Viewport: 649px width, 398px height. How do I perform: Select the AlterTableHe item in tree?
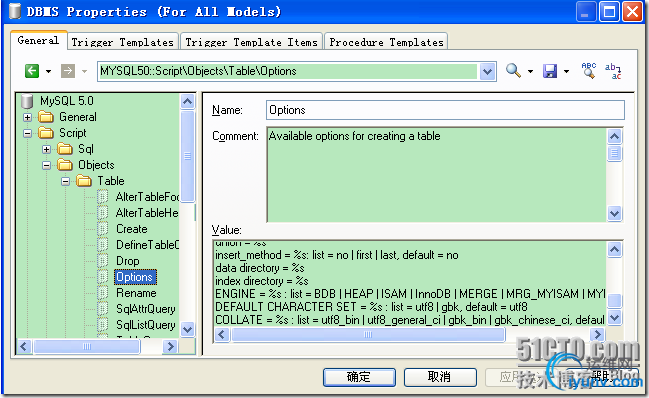[147, 213]
